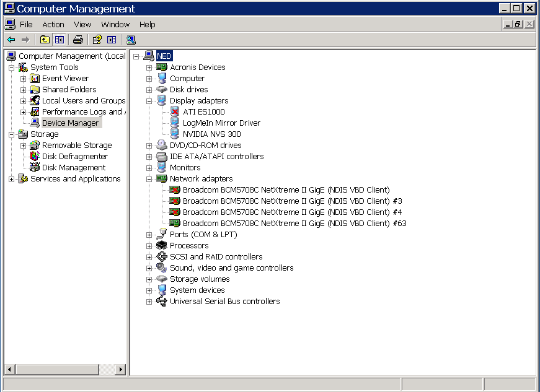Click the Local Users and Groups icon

pyautogui.click(x=35, y=101)
